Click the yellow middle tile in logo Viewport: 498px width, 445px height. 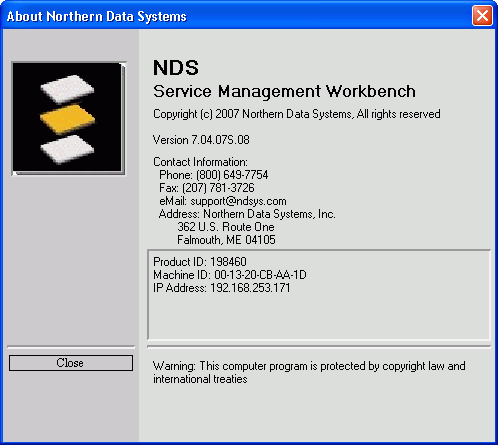pos(68,119)
